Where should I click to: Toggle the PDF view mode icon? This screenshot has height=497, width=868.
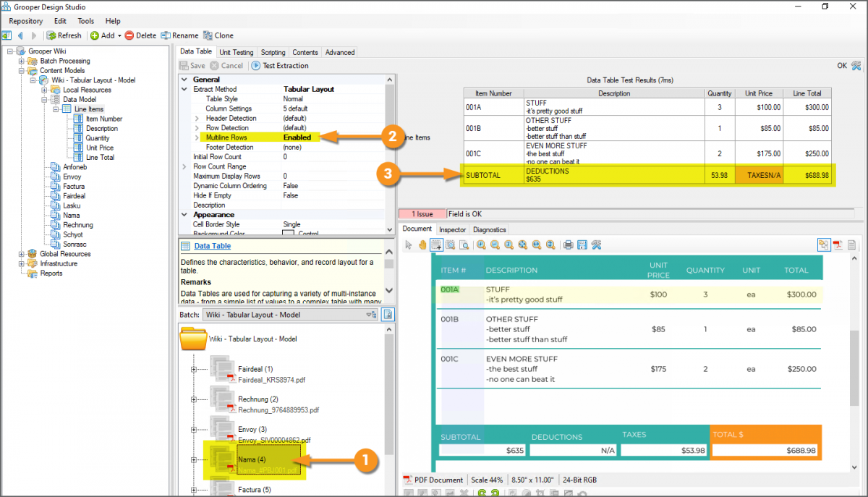(x=838, y=245)
